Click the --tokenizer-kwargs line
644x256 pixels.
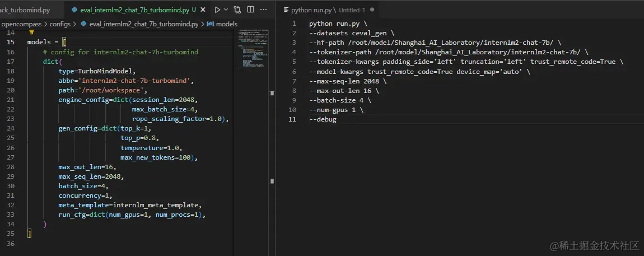466,62
